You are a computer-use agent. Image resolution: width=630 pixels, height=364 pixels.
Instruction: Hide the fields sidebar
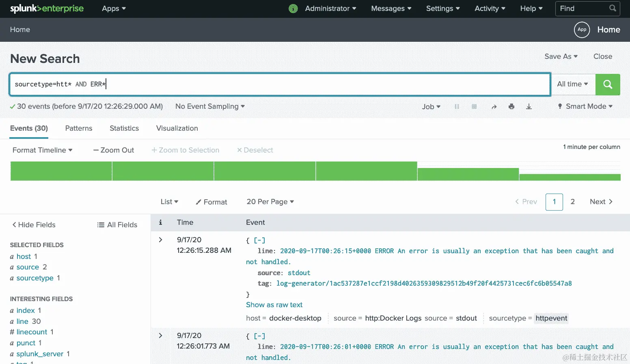click(34, 225)
